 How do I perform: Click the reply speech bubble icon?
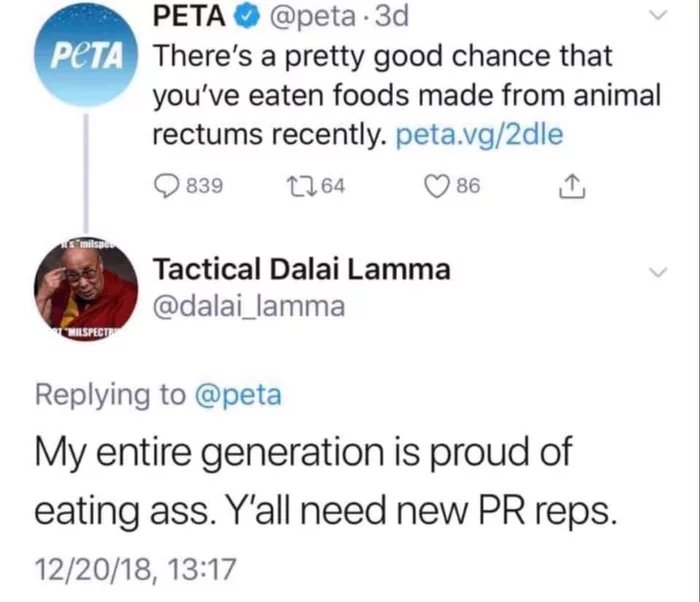[166, 186]
